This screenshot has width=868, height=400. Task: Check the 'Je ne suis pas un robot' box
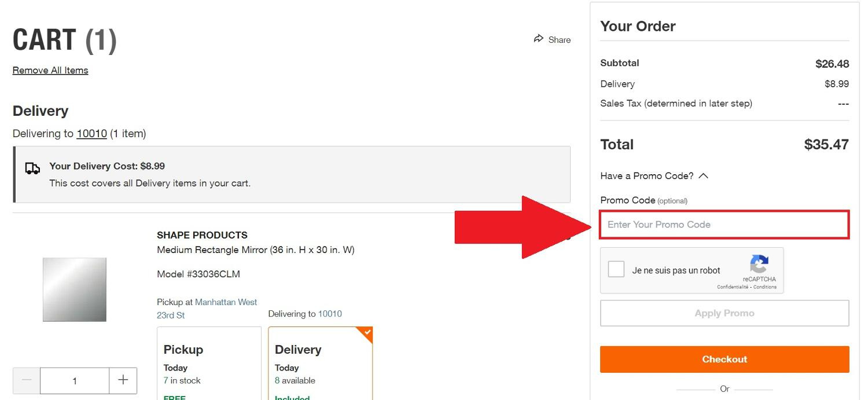coord(616,270)
